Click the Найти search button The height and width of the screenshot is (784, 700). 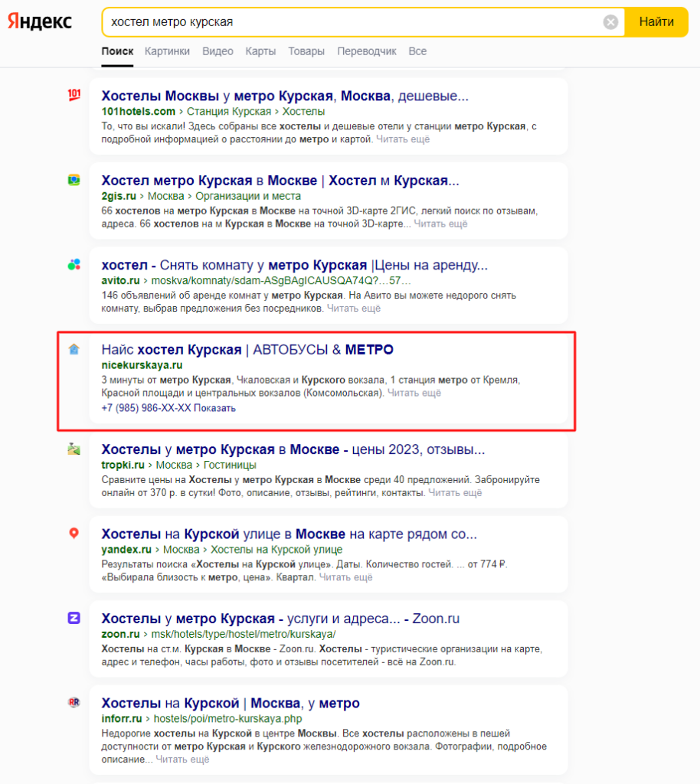click(x=656, y=22)
